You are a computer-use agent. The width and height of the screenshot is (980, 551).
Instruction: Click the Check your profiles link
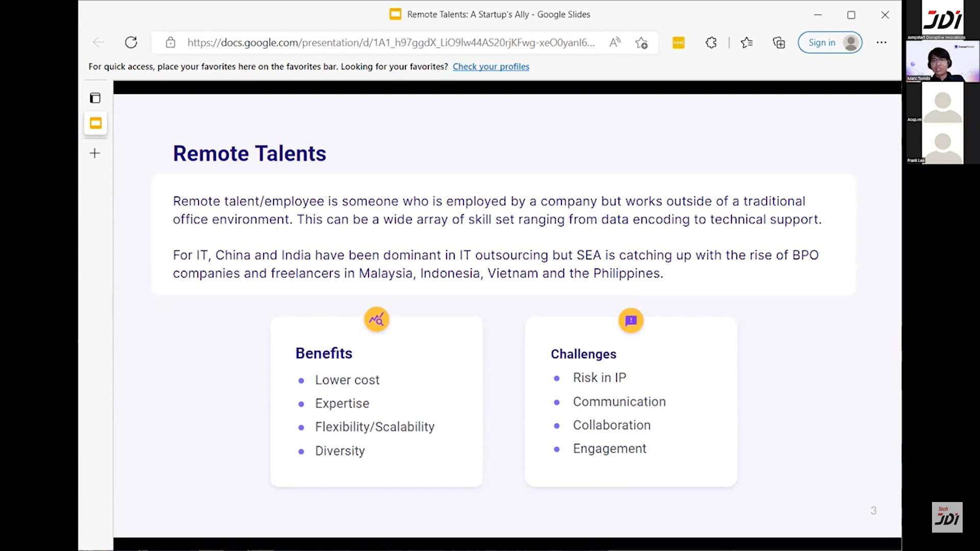491,66
